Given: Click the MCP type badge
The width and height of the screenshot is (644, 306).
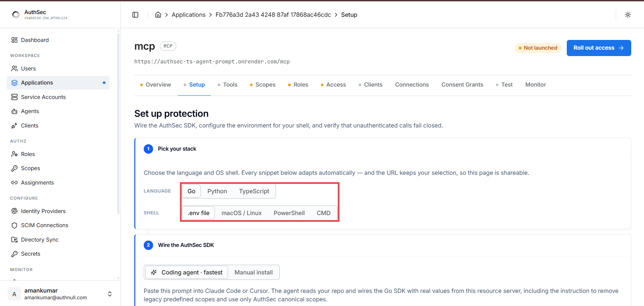Looking at the screenshot, I should 168,46.
